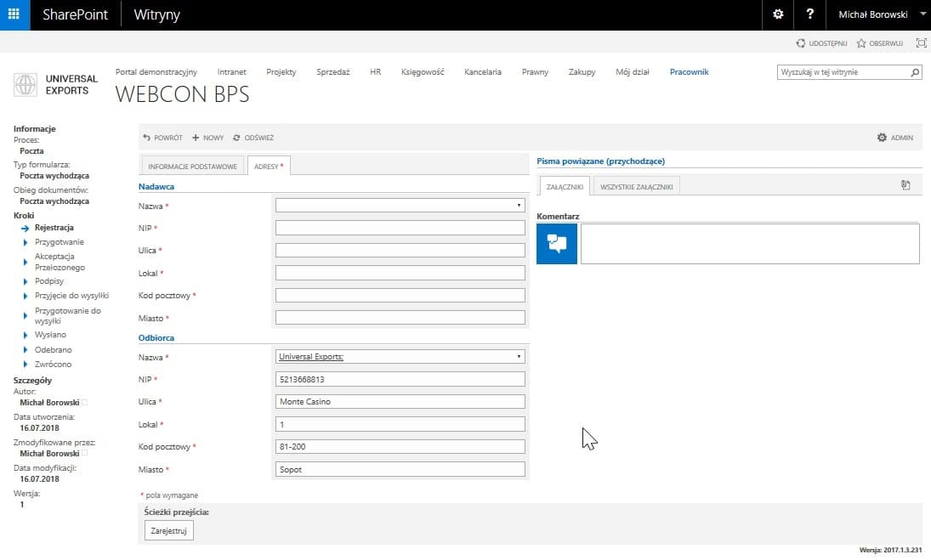Viewport: 931px width, 560px height.
Task: Click the Zwrócono step triangle
Action: click(25, 365)
